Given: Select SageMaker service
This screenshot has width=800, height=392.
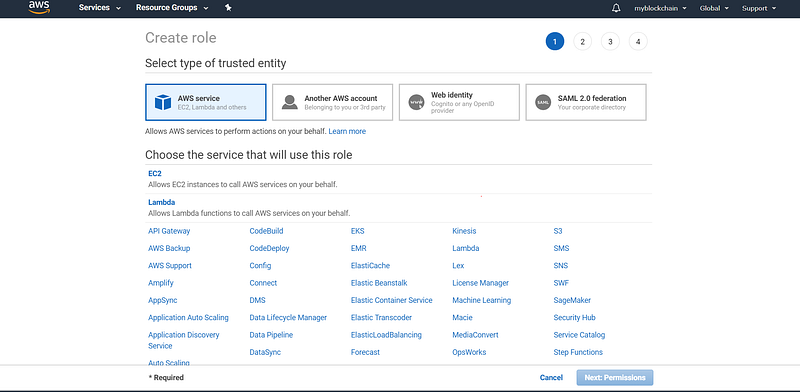Looking at the screenshot, I should pos(572,300).
